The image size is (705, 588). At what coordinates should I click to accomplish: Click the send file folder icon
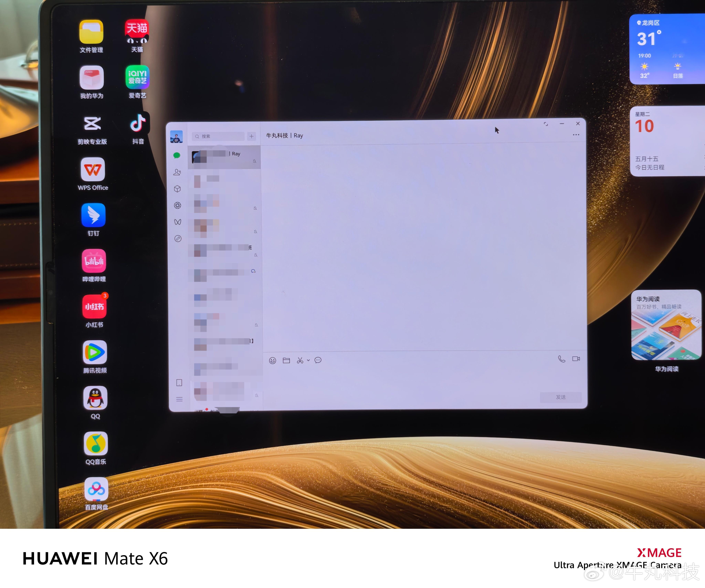[286, 360]
